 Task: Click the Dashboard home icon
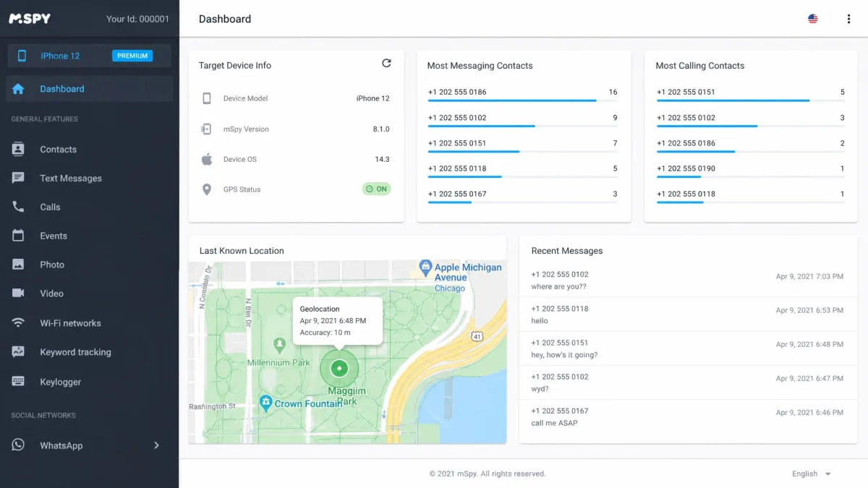tap(18, 89)
